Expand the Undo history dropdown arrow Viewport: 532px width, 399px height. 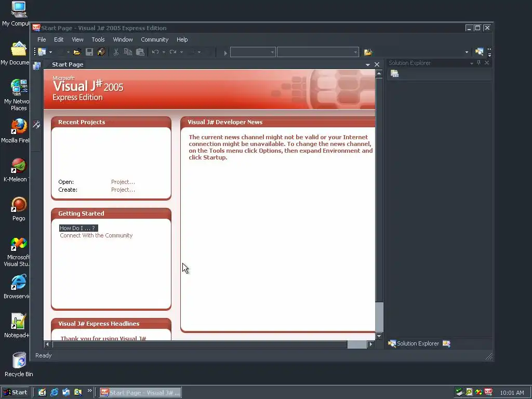(x=164, y=52)
